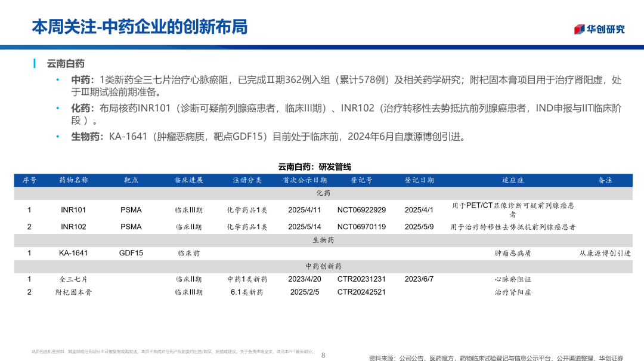Select the 化药 group row in the table
Viewport: 644px width, 361px height.
323,193
